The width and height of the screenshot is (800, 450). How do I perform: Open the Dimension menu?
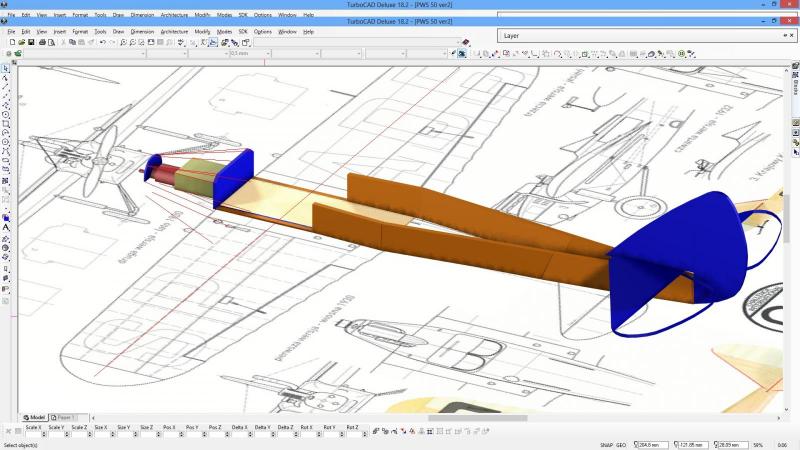(x=141, y=31)
